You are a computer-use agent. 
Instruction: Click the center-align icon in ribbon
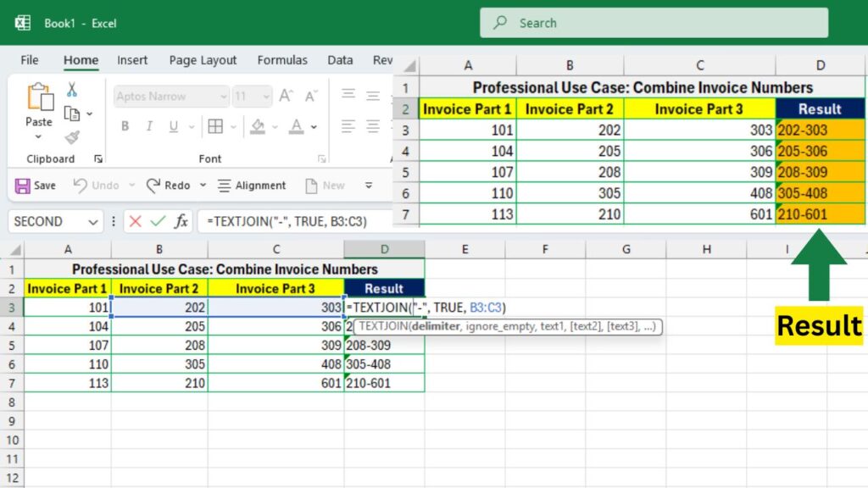point(373,126)
